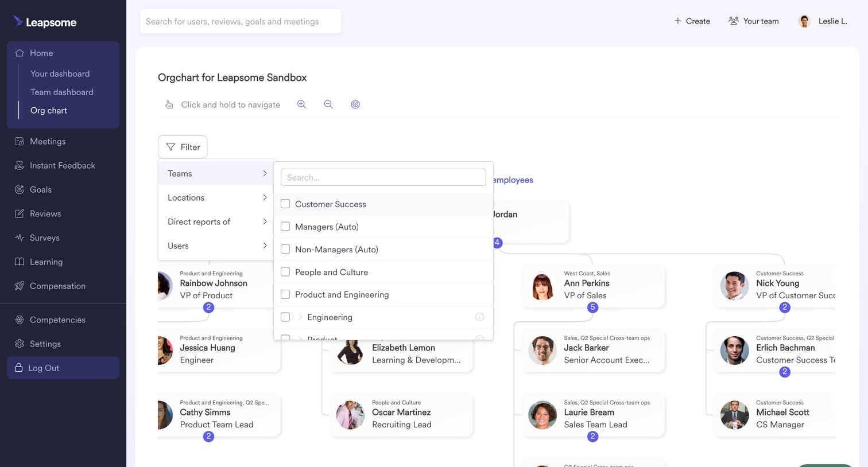Click the Instant Feedback hand icon
Screen dimensions: 868x467
pos(20,165)
